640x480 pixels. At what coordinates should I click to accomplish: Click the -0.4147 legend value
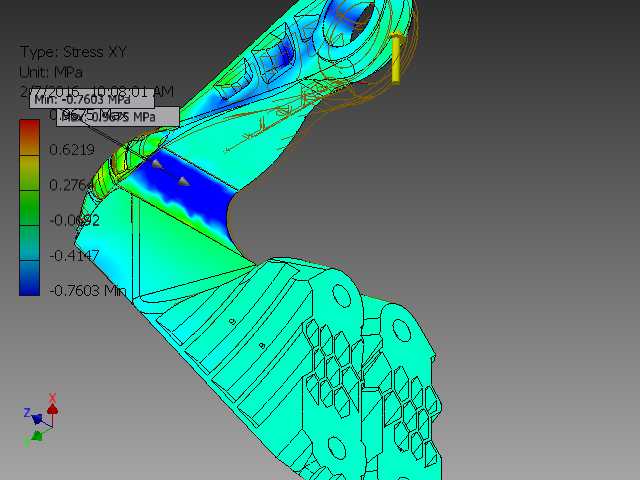coord(74,256)
